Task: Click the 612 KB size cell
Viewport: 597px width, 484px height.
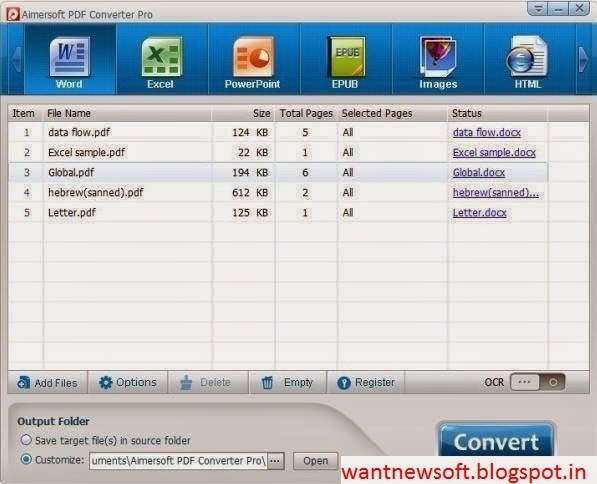Action: click(x=244, y=193)
